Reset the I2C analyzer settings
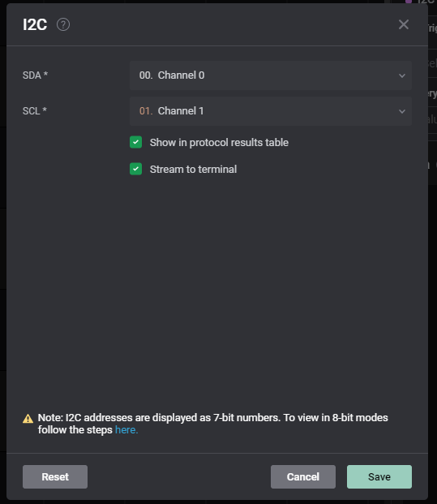Viewport: 437px width, 504px height. click(x=55, y=476)
